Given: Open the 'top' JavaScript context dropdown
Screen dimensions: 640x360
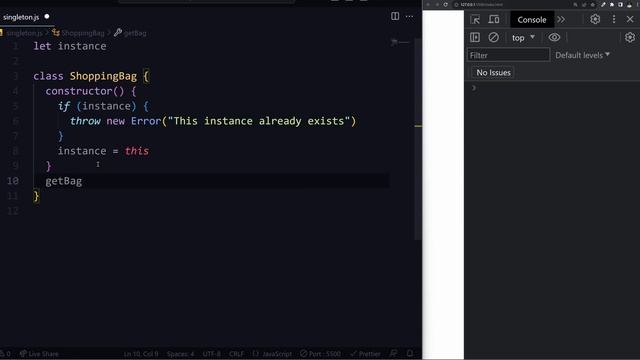Looking at the screenshot, I should pos(523,38).
